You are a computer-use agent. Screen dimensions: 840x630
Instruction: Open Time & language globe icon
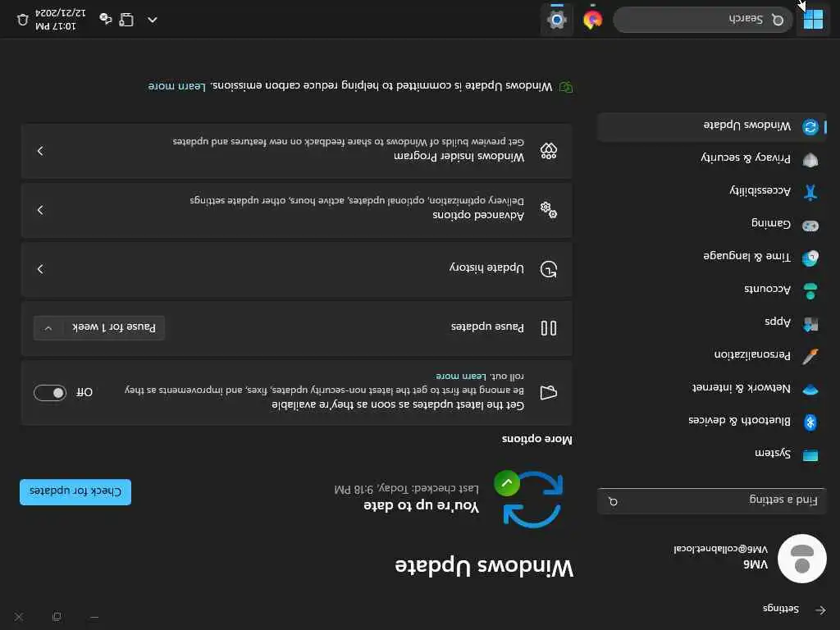tap(810, 258)
